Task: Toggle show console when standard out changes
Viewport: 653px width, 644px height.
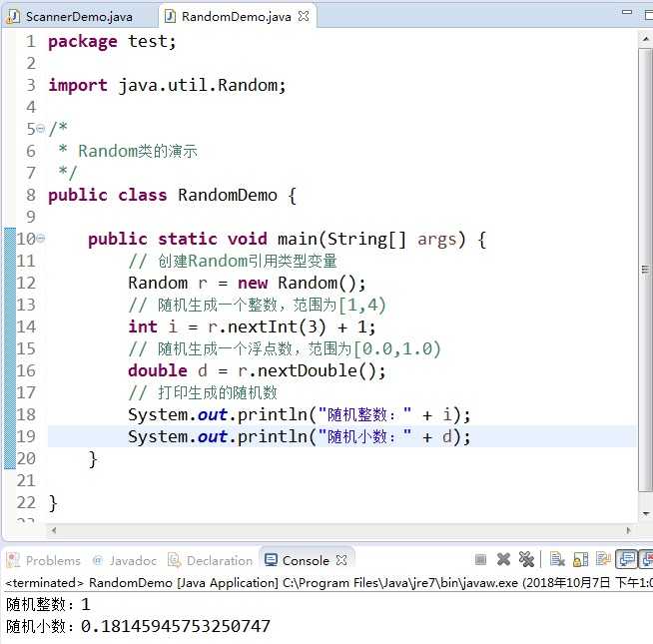Action: coord(626,559)
